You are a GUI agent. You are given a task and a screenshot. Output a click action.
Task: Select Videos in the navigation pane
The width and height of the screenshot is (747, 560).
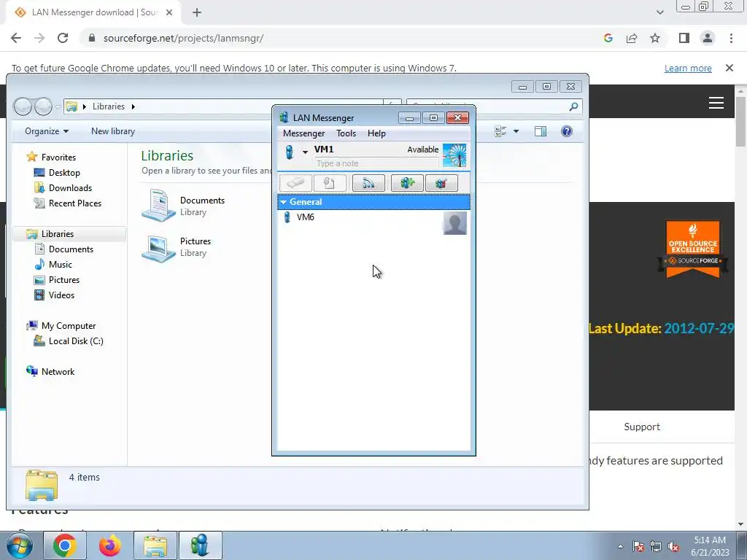click(x=61, y=295)
